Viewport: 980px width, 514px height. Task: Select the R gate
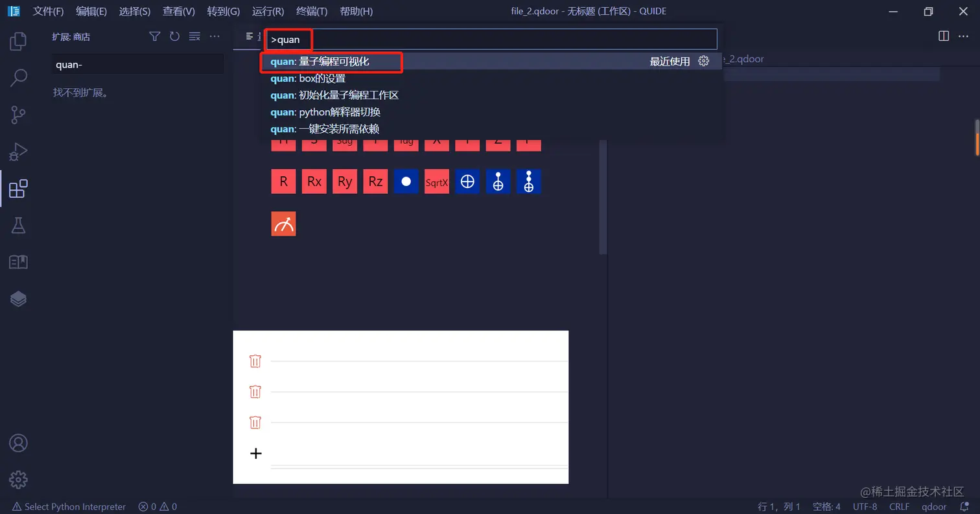tap(283, 181)
